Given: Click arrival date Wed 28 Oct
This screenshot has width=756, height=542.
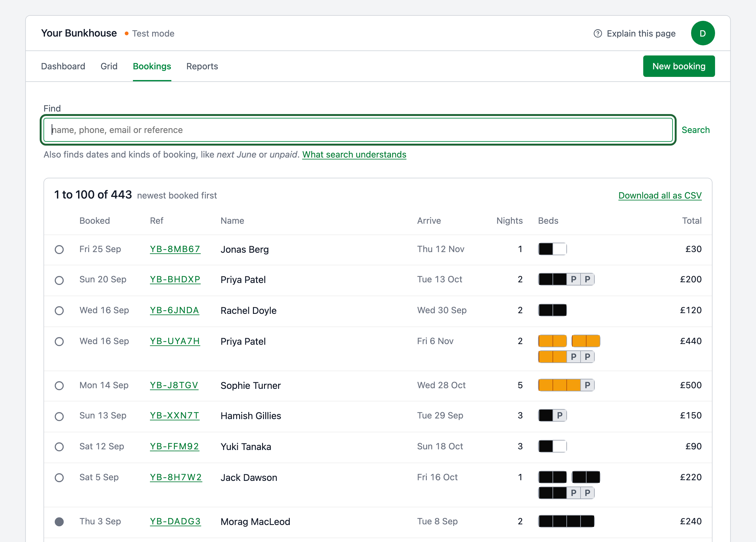Looking at the screenshot, I should [441, 385].
